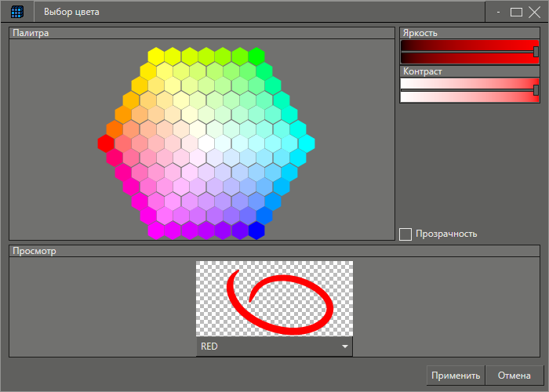
Task: Click the Контраст slider handle
Action: [x=536, y=90]
